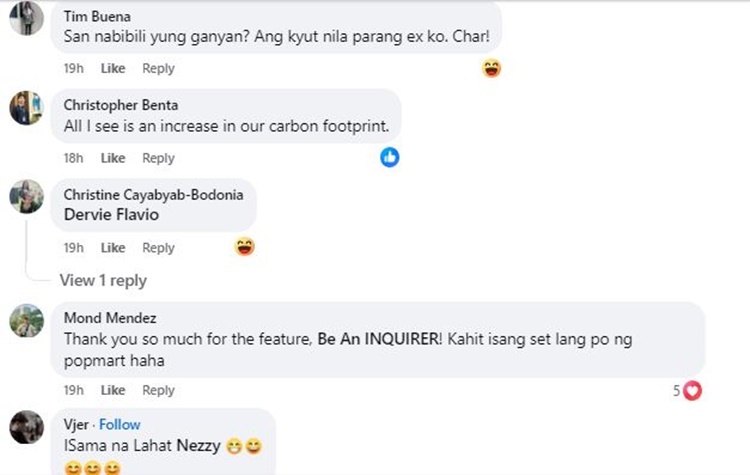Click Tim Buena's profile picture

26,17
